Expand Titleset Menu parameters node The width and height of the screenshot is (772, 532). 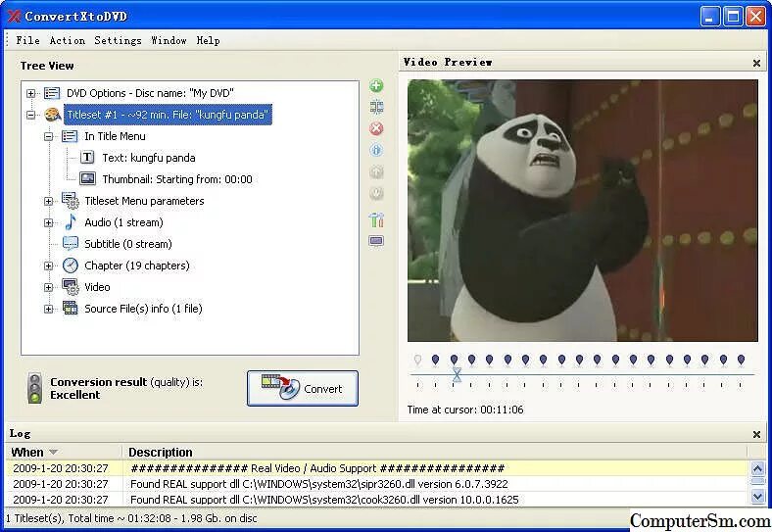point(48,201)
